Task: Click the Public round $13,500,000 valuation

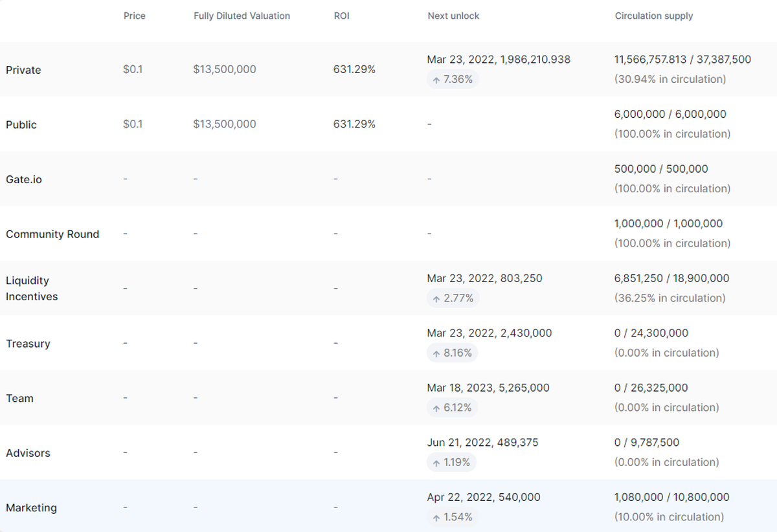Action: [x=225, y=124]
